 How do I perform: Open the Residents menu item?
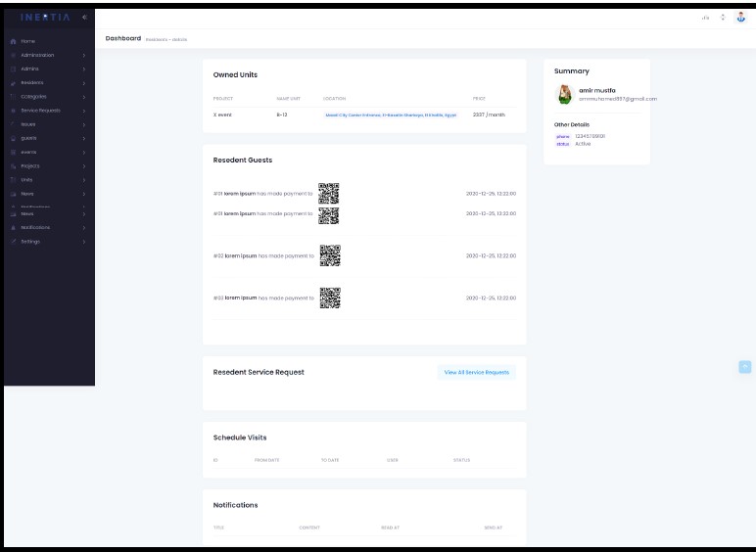point(31,82)
